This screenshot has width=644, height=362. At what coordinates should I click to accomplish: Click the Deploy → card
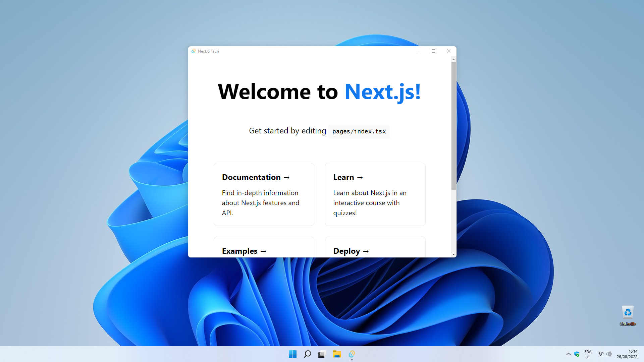click(x=375, y=250)
